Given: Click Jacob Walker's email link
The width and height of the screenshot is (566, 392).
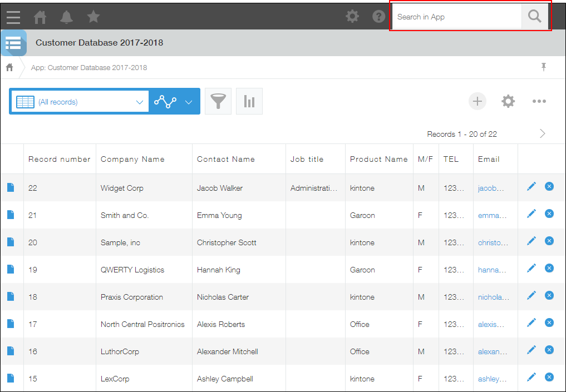Looking at the screenshot, I should click(491, 188).
